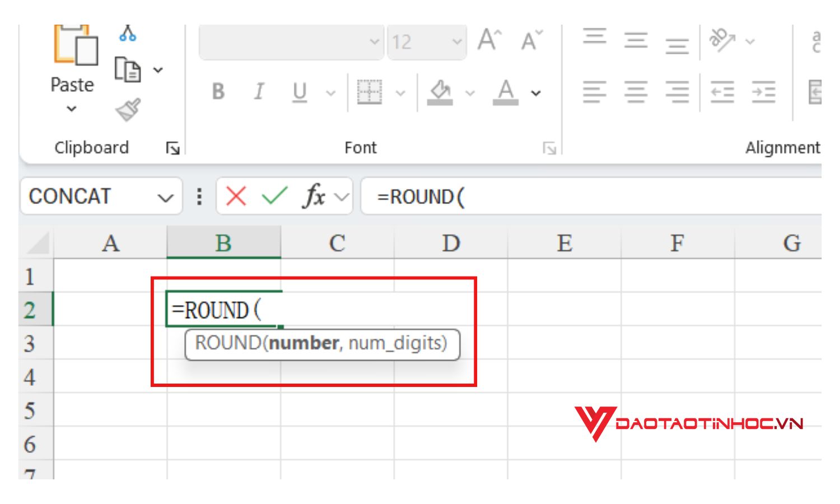
Task: Click the bold number argument in tooltip
Action: (x=304, y=343)
